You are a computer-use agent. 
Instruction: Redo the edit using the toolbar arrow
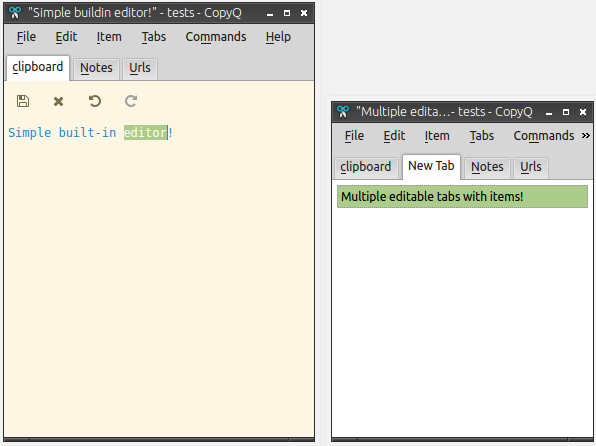(x=131, y=101)
